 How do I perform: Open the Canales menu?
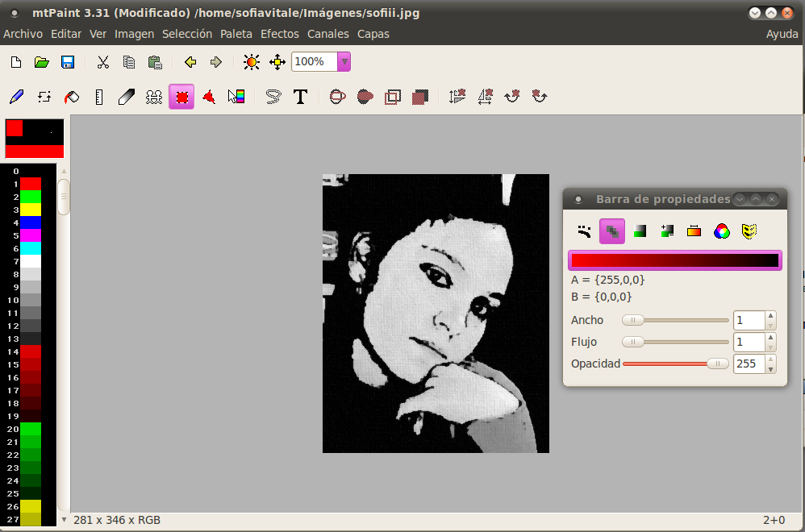click(327, 34)
